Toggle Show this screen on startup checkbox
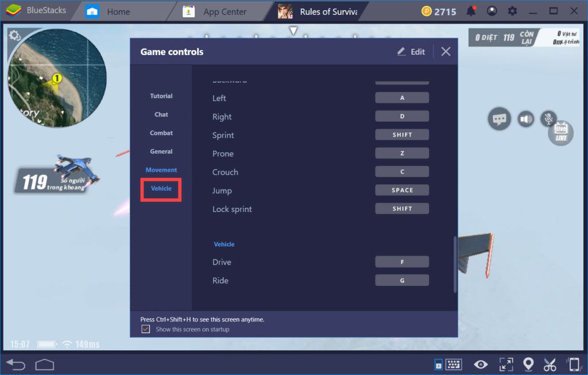This screenshot has width=588, height=375. point(146,329)
